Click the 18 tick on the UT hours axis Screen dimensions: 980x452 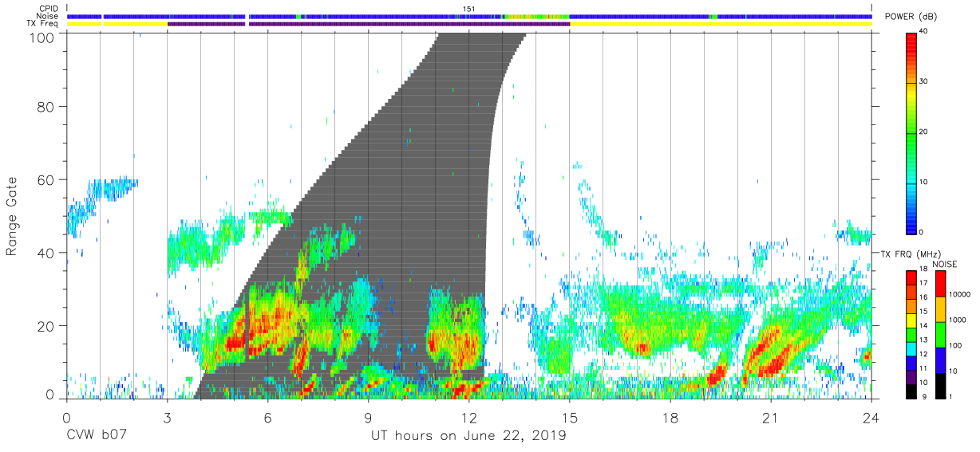point(670,418)
